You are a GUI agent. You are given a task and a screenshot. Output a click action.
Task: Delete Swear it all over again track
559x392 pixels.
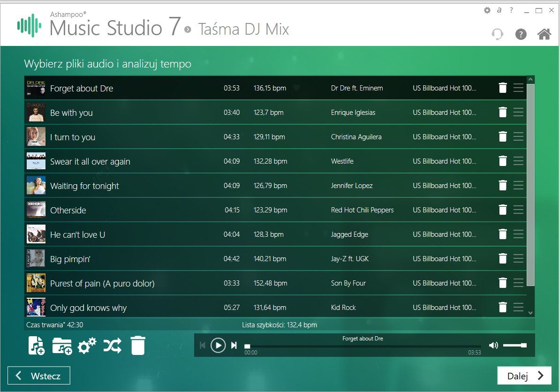[x=503, y=161]
